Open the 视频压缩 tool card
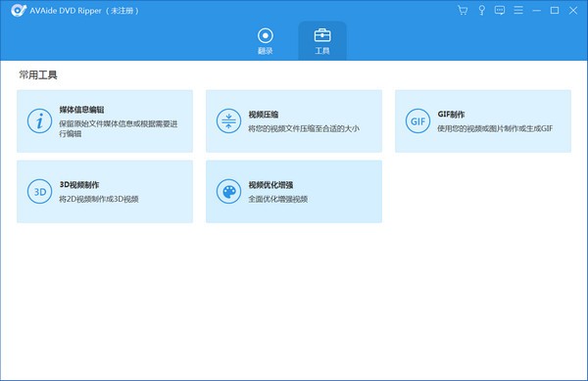588x381 pixels. coord(294,121)
